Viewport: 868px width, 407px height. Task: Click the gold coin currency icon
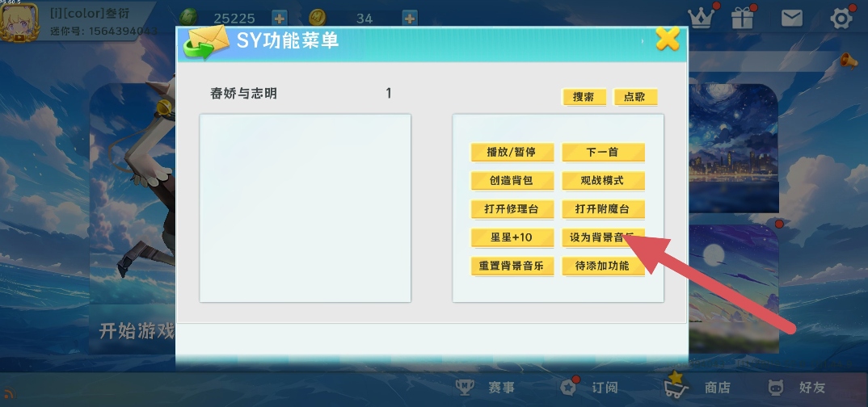coord(317,19)
